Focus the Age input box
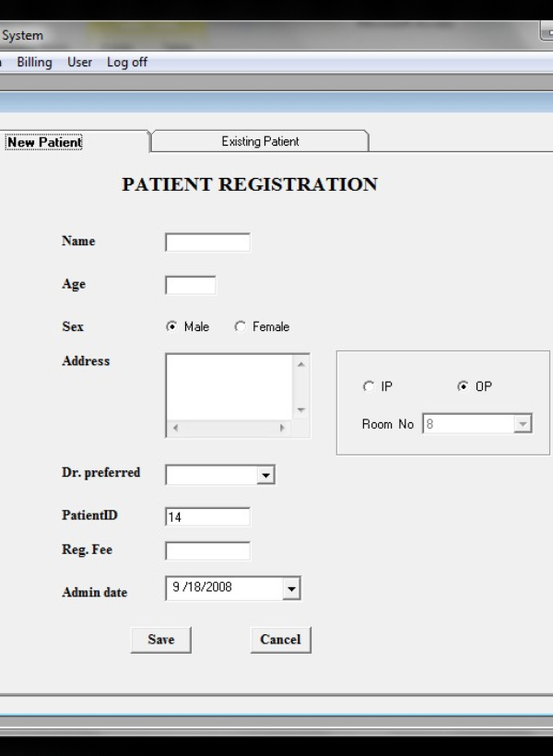Viewport: 553px width, 756px height. [190, 285]
